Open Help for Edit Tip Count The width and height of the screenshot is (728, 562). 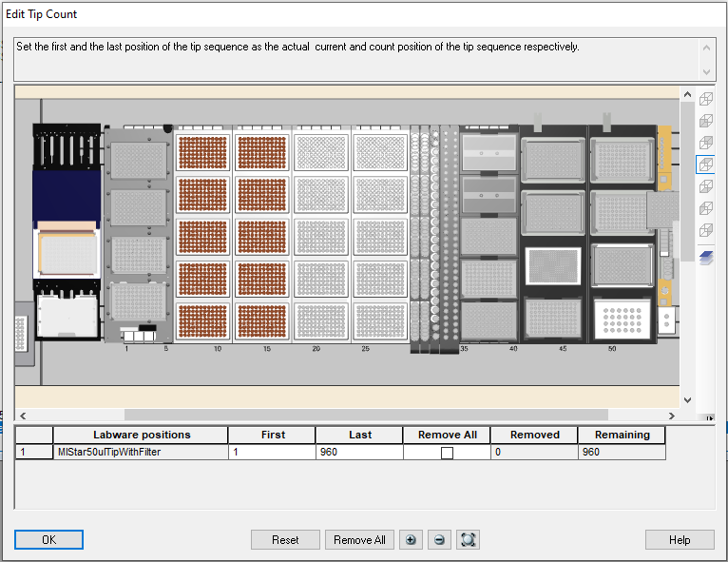(680, 540)
